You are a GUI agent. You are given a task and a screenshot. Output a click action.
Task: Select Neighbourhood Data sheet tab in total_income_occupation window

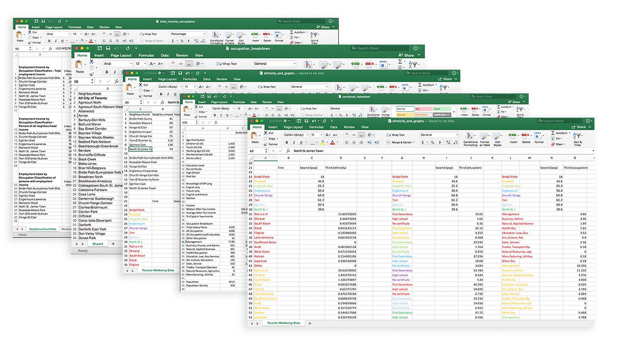(43, 229)
